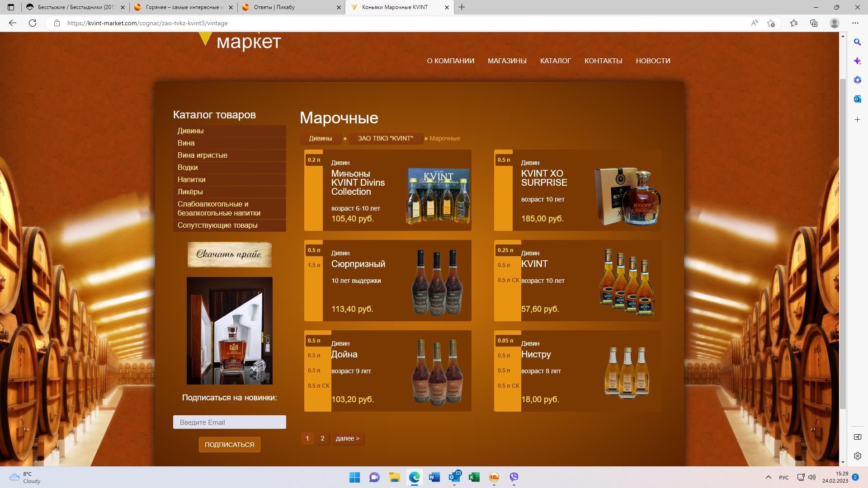Select 1.5 л volume for Сюрпризный

314,265
